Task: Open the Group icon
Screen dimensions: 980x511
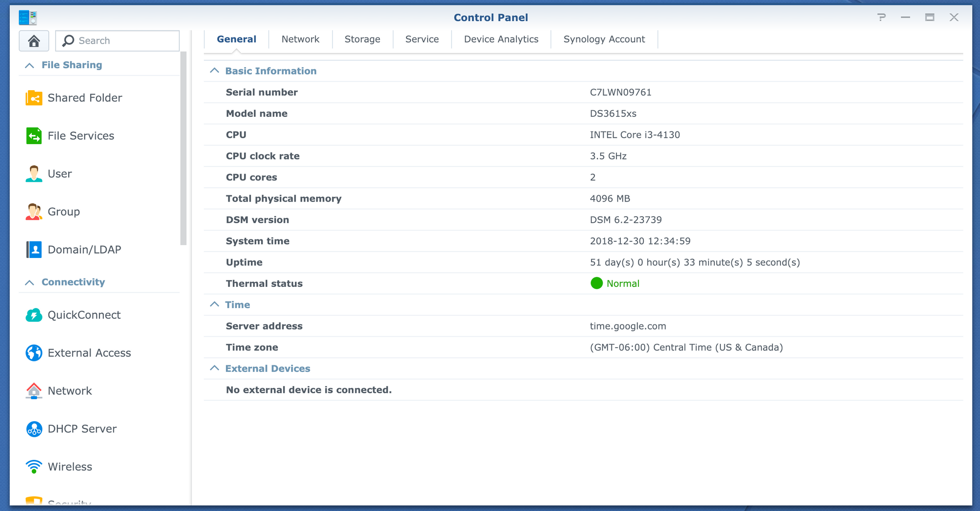Action: coord(34,212)
